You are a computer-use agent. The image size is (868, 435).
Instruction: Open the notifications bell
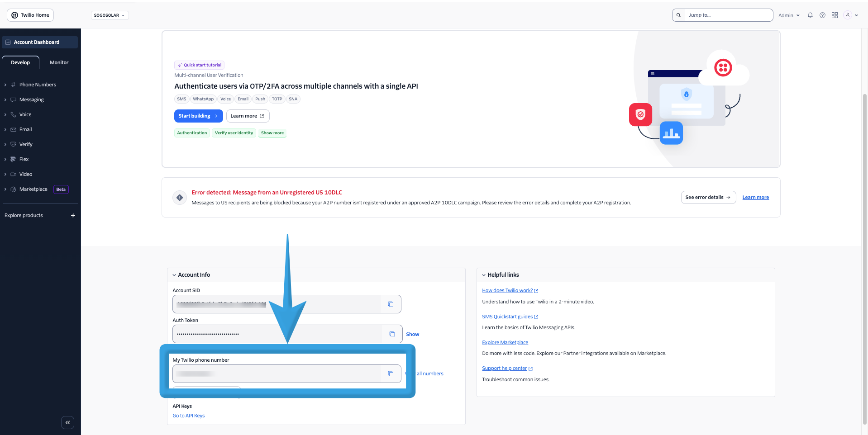point(810,15)
